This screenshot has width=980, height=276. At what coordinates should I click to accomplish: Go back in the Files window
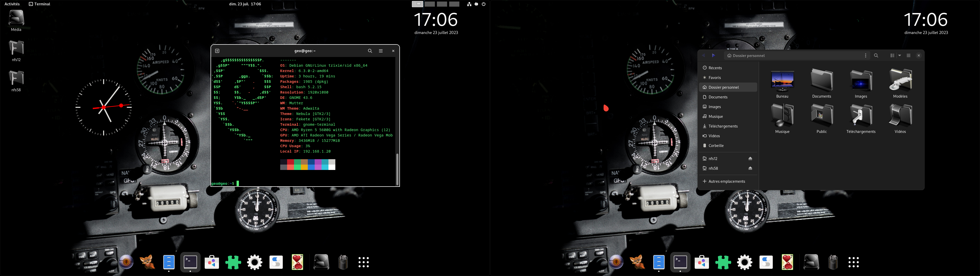pos(704,56)
